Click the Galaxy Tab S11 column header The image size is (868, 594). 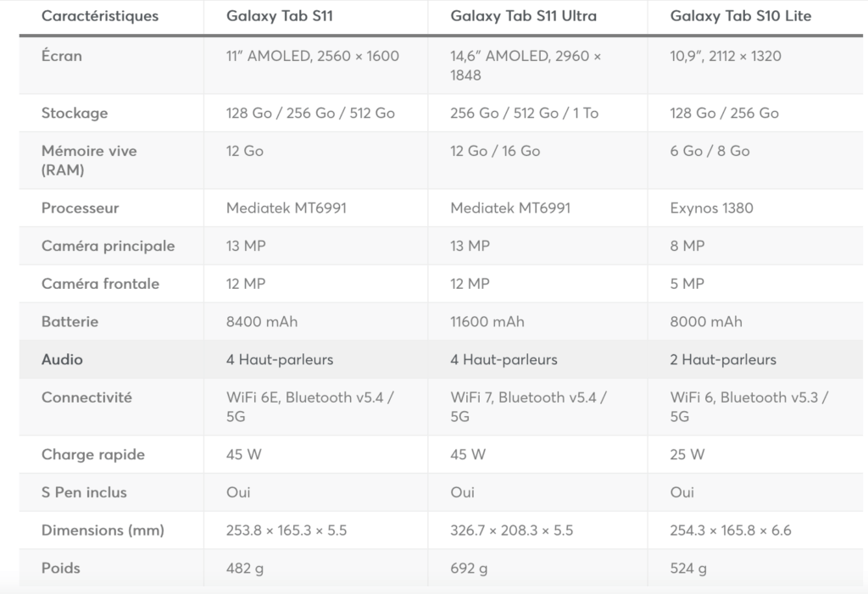tap(272, 16)
